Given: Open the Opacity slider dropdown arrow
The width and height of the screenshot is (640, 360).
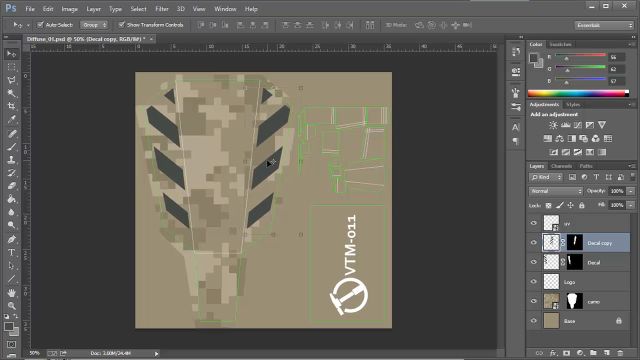Looking at the screenshot, I should (x=631, y=191).
